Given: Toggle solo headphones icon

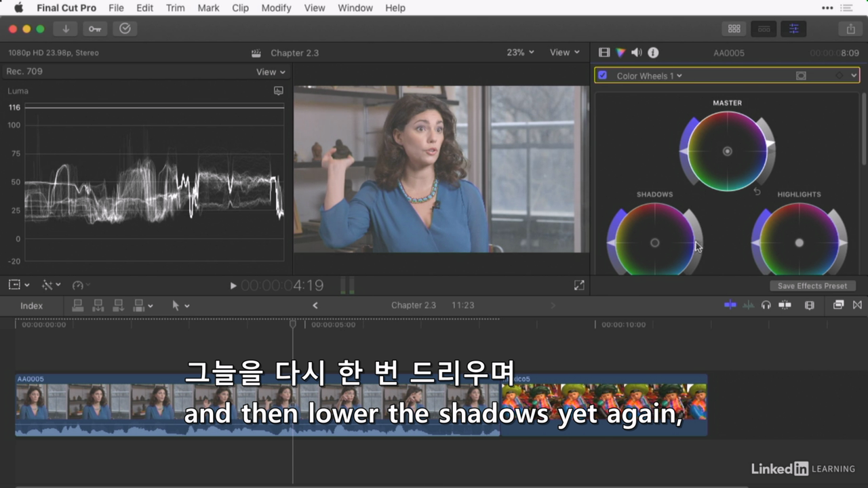Looking at the screenshot, I should coord(766,305).
